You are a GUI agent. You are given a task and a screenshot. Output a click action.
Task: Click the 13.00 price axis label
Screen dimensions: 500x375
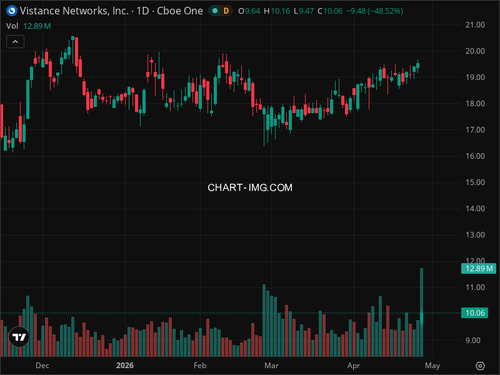pos(475,235)
